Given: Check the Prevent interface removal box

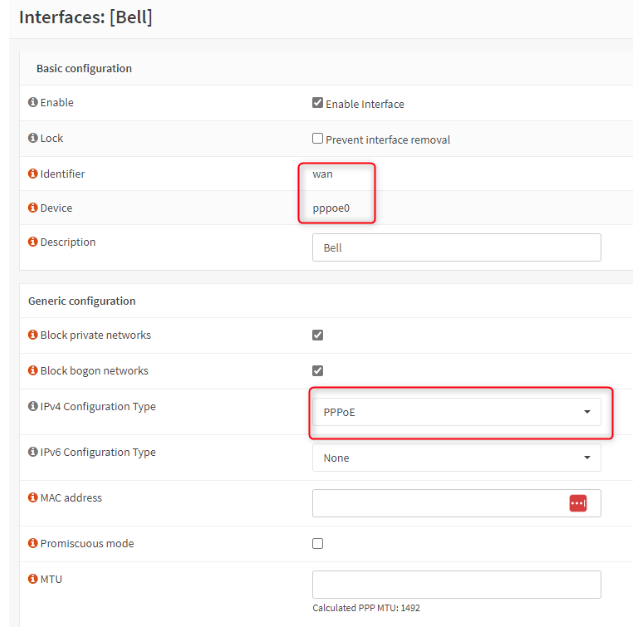Looking at the screenshot, I should (317, 138).
